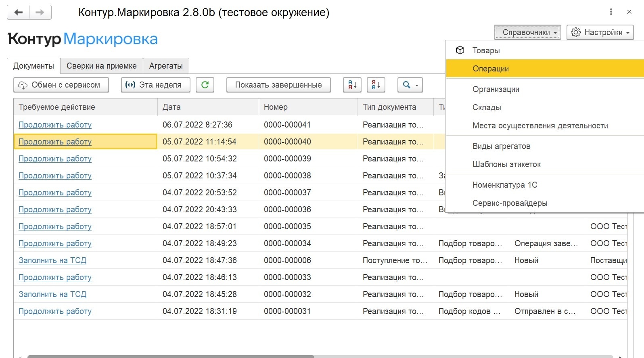
Task: Click Продолжить работу link for document 0000-000037
Action: coord(55,193)
